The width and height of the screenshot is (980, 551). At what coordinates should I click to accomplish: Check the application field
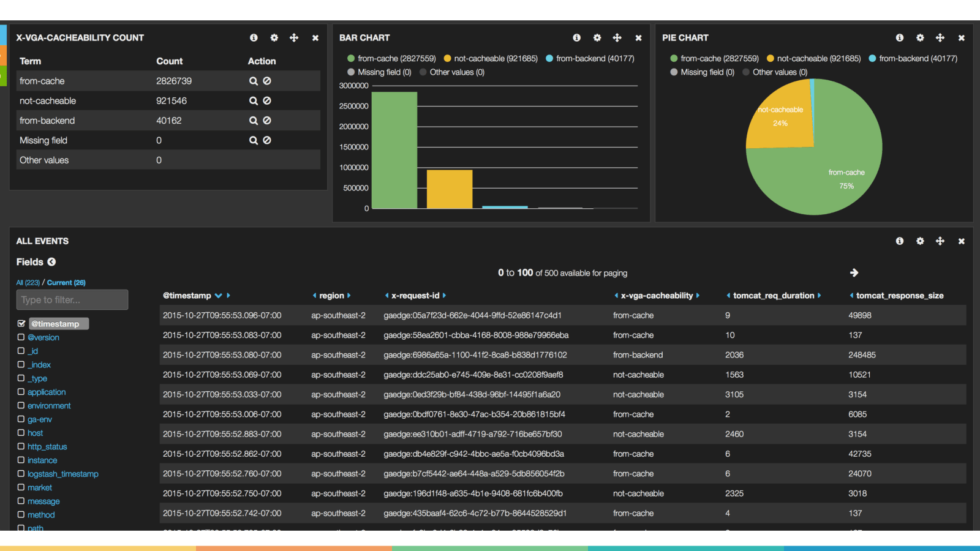point(21,392)
